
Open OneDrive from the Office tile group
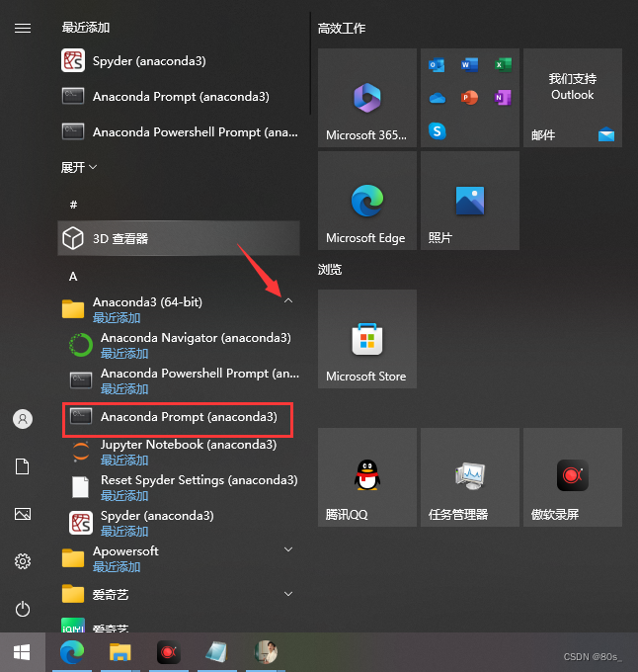(x=437, y=98)
